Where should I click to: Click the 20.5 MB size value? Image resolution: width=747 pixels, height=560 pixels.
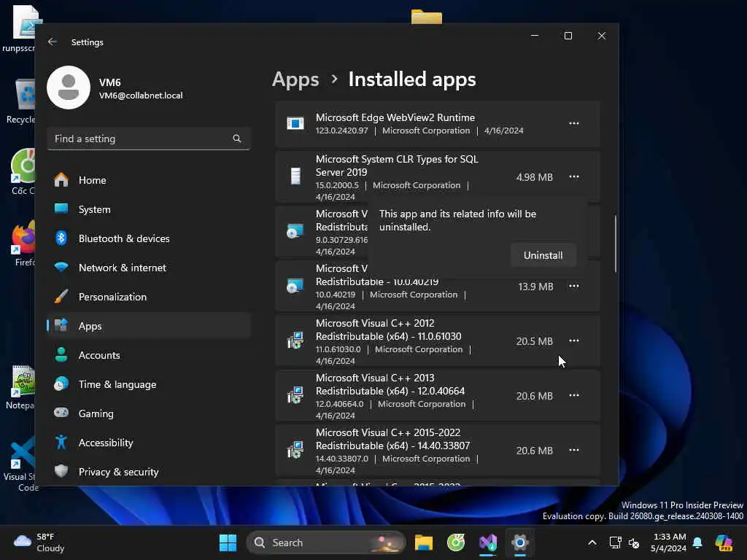pyautogui.click(x=534, y=341)
